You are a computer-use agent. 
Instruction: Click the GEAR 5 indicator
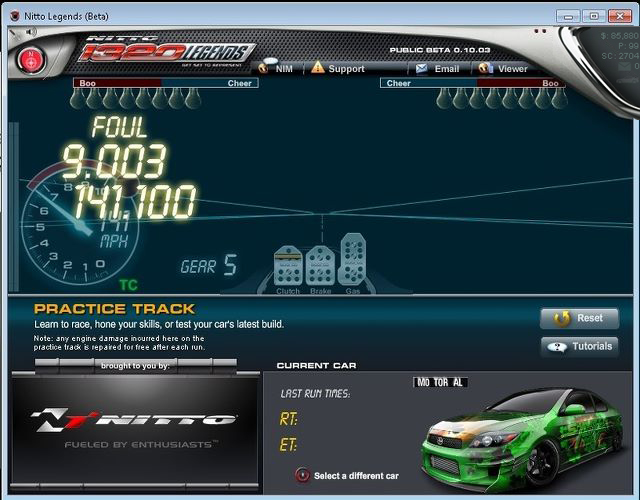pyautogui.click(x=209, y=265)
